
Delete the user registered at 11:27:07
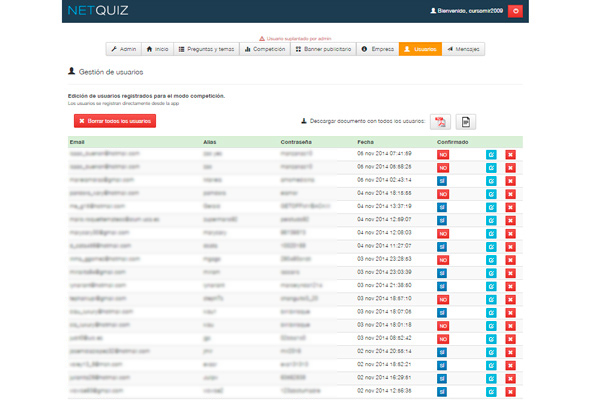(510, 247)
